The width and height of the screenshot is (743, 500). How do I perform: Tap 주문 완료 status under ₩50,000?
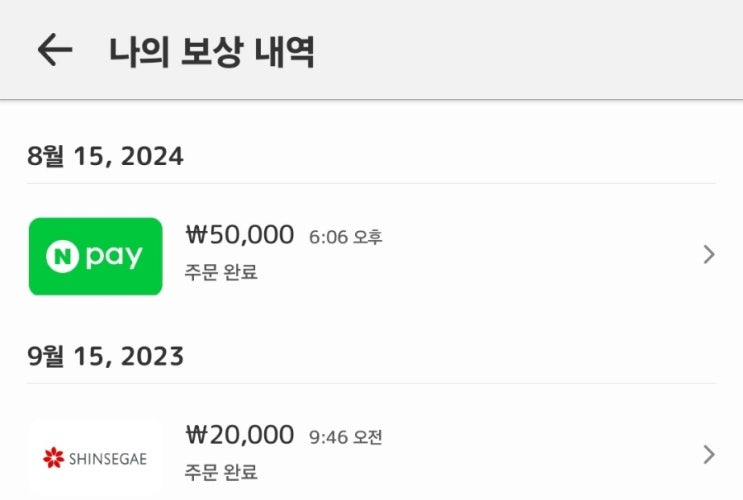[x=221, y=272]
